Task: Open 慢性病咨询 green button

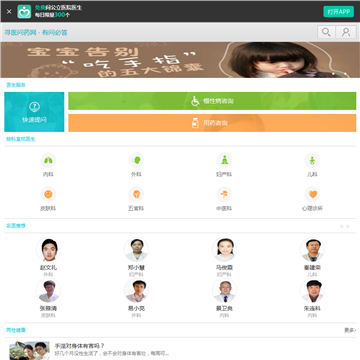Action: [x=212, y=101]
